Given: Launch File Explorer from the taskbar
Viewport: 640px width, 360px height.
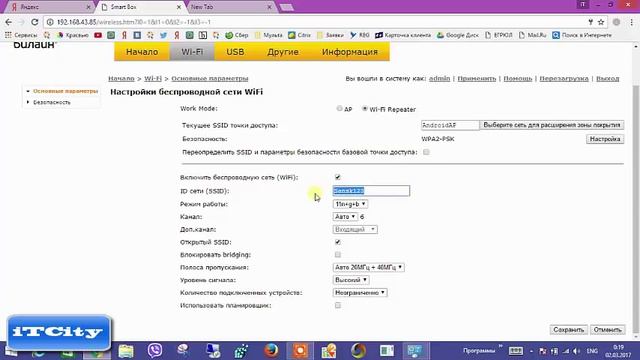Looking at the screenshot, I should [x=126, y=351].
